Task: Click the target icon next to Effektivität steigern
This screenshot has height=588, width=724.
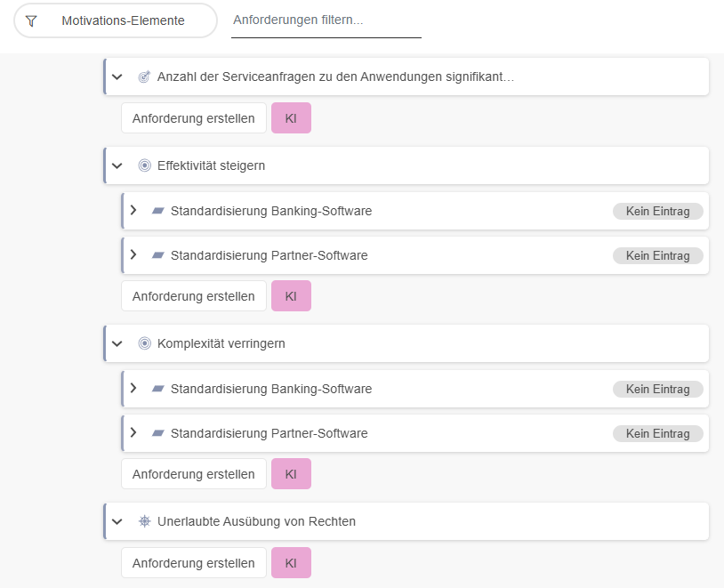Action: [x=144, y=165]
